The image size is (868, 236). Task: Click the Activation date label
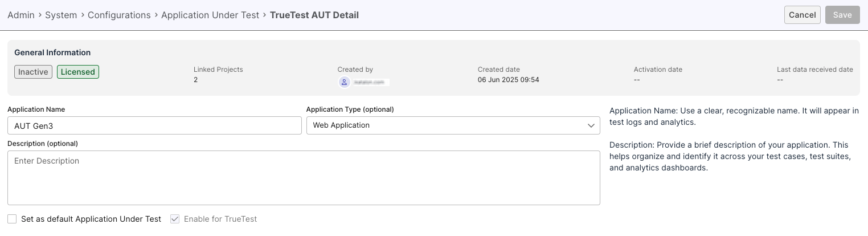[x=658, y=70]
